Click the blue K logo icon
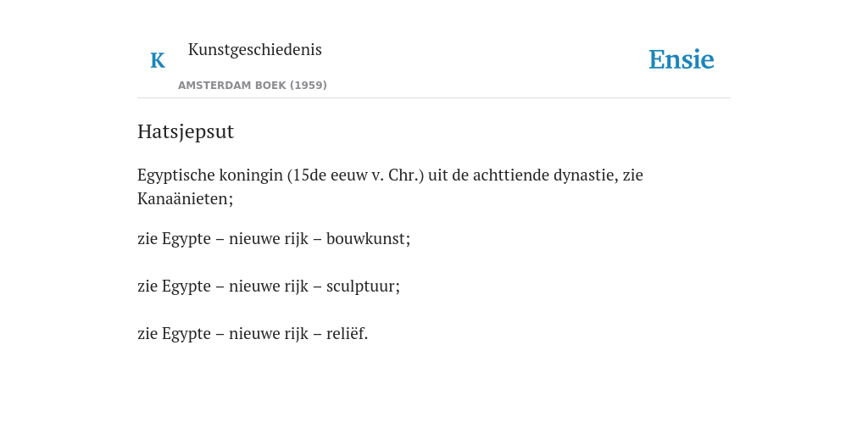868x434 pixels. (158, 60)
